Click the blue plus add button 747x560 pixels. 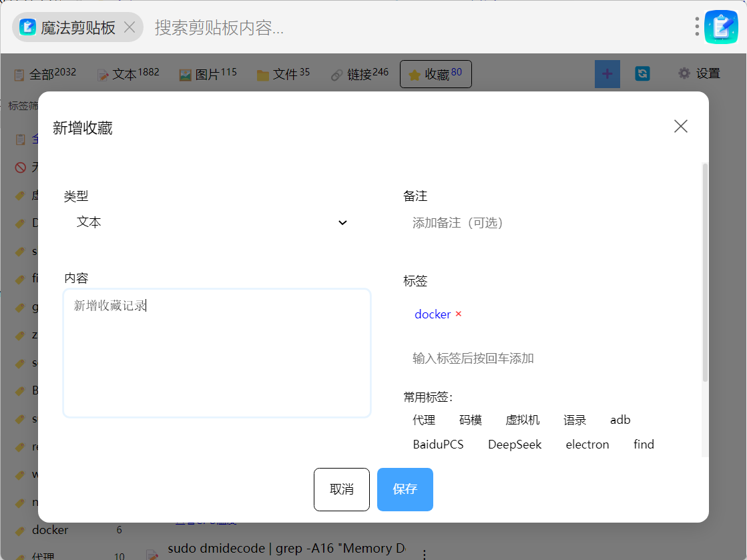click(x=607, y=74)
